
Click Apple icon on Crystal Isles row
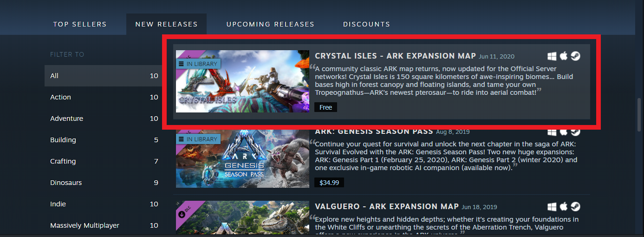pos(564,56)
